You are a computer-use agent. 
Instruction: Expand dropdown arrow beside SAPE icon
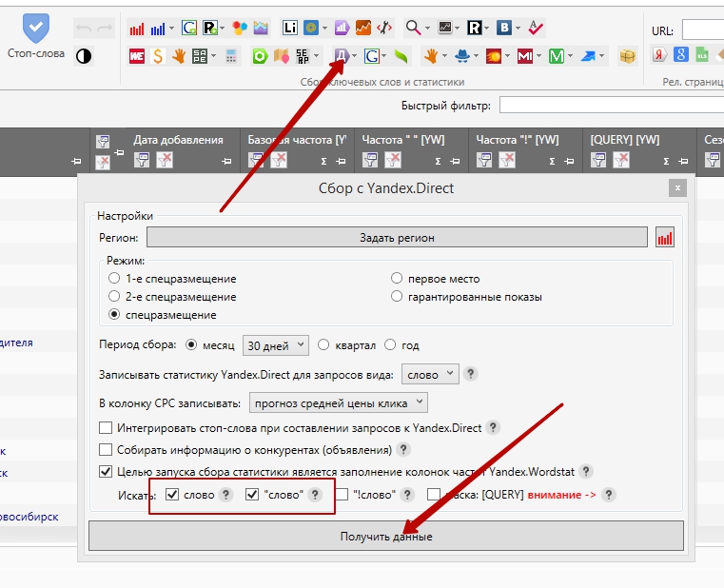(213, 56)
